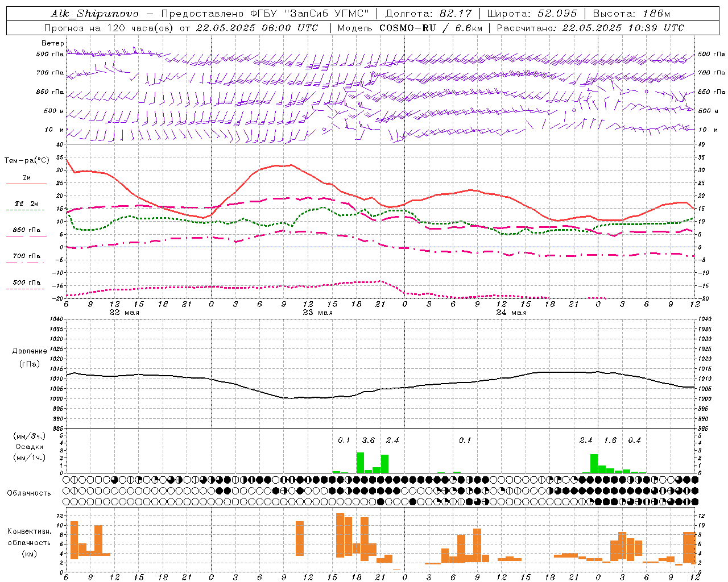This screenshot has height=582, width=728.
Task: Click the 1040 value on left pressure axis
Action: tap(57, 319)
